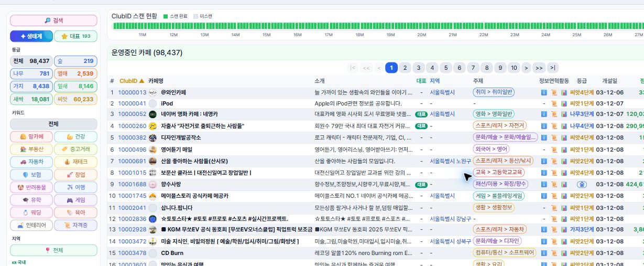This screenshot has height=266, width=644.
Task: Skip forward pages with >> button
Action: click(539, 68)
